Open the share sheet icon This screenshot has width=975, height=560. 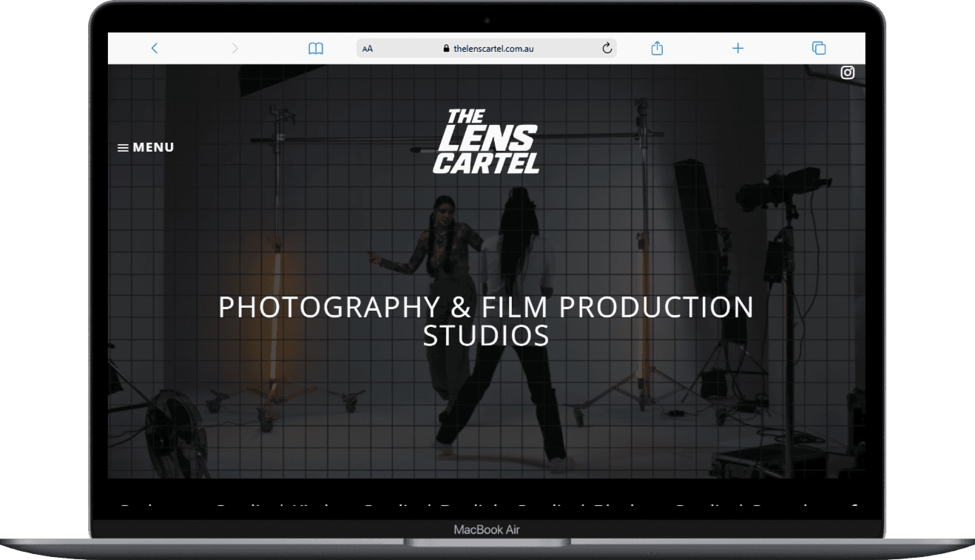point(657,48)
